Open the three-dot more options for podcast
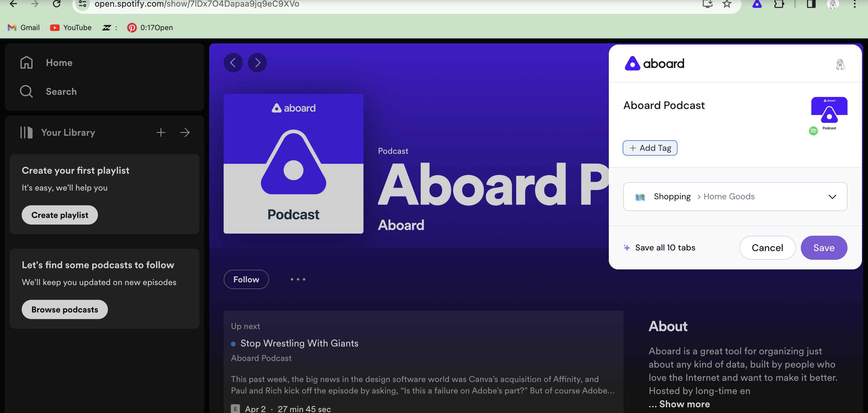The image size is (868, 413). tap(298, 279)
